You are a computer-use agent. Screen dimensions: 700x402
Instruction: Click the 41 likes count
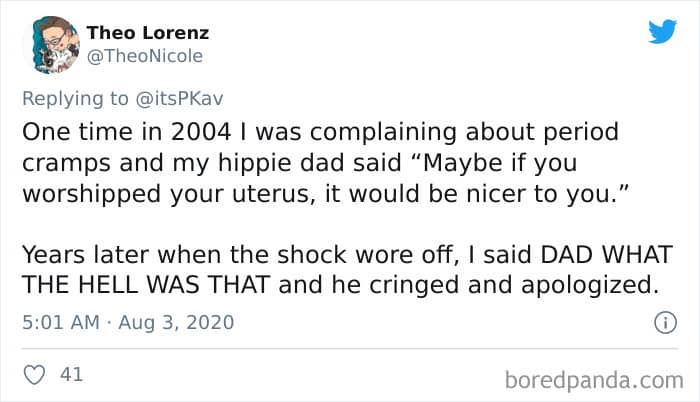71,376
